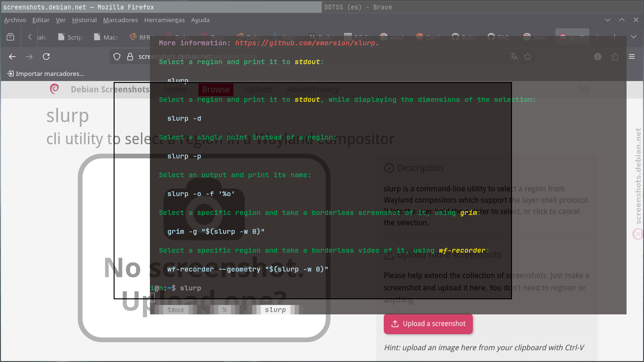
Task: Click the 'slurp -d' command line in terminal
Action: (x=184, y=118)
